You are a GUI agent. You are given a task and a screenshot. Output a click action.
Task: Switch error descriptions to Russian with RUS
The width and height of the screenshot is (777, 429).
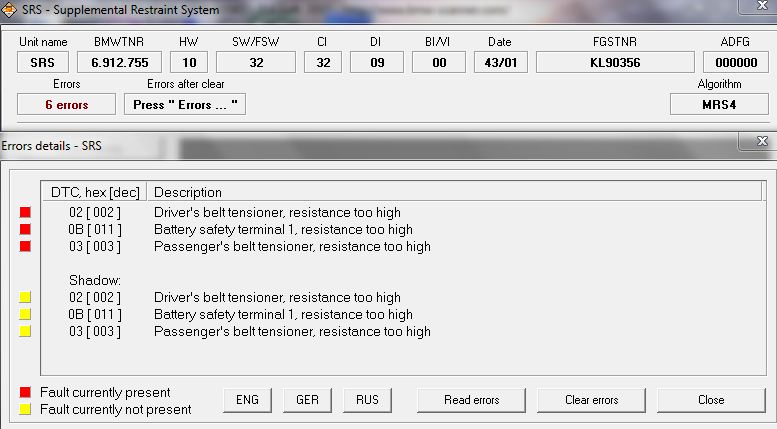[x=367, y=400]
